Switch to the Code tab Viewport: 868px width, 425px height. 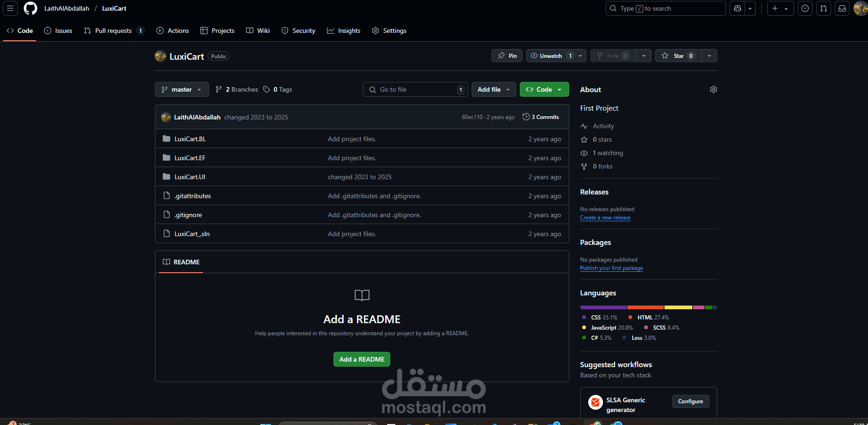coord(20,31)
